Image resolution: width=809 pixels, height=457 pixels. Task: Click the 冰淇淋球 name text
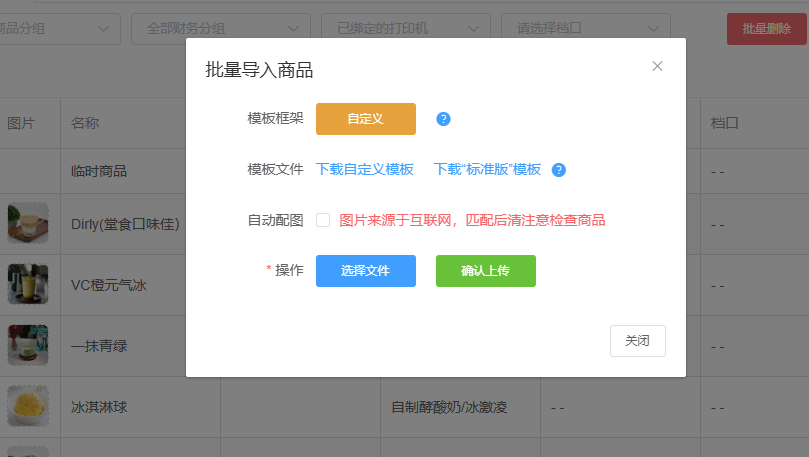[x=99, y=407]
